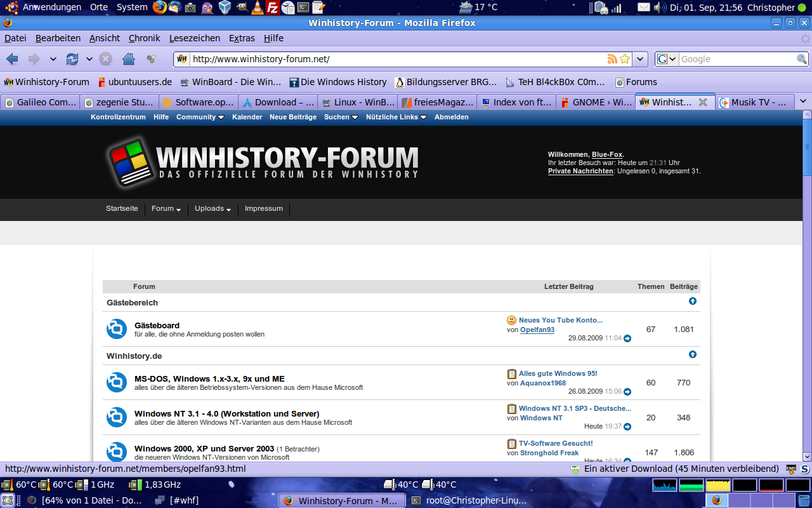Open the Private Nachrichten link
This screenshot has width=812, height=508.
(580, 171)
